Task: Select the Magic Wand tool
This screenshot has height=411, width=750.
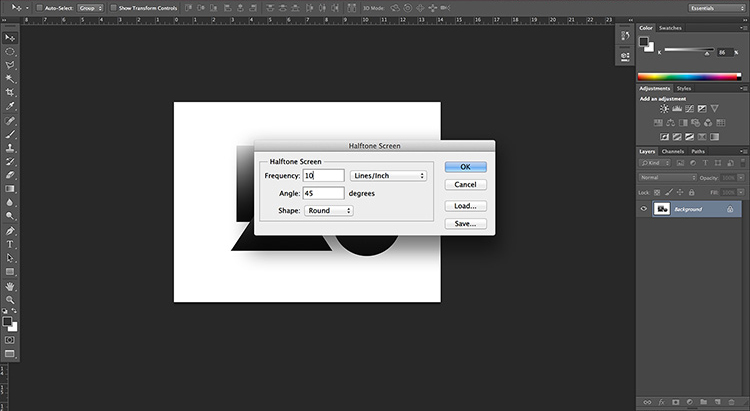Action: [10, 78]
